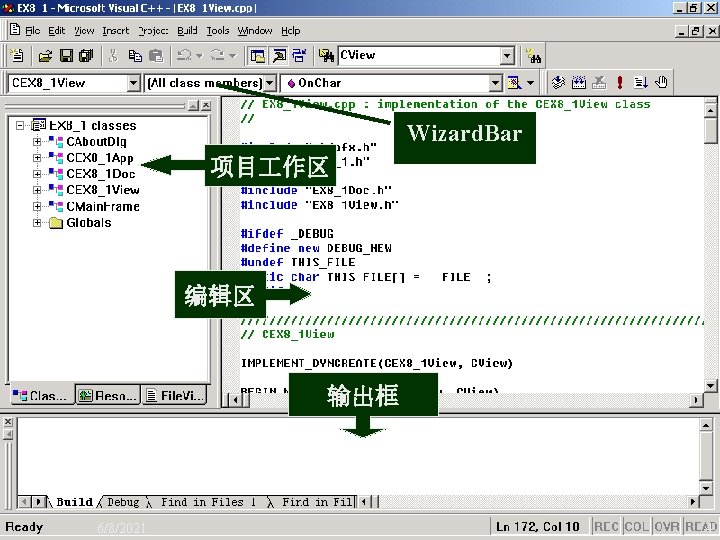Save the file with the floppy icon
Screen dimensions: 720x540
(66, 56)
